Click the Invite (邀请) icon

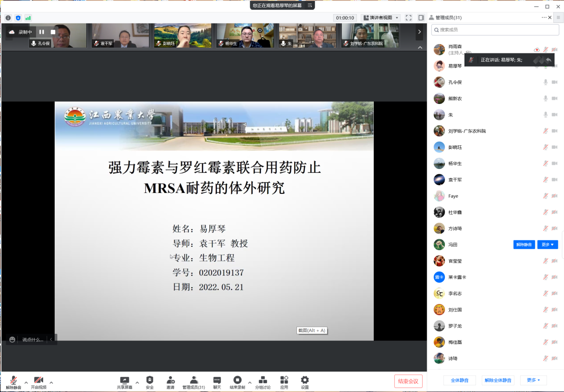170,380
